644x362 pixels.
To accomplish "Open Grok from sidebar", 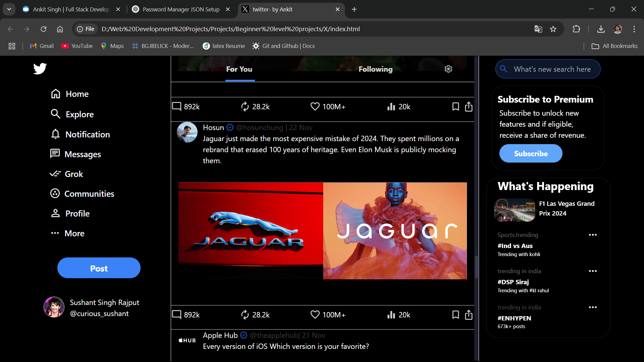I will 66,174.
